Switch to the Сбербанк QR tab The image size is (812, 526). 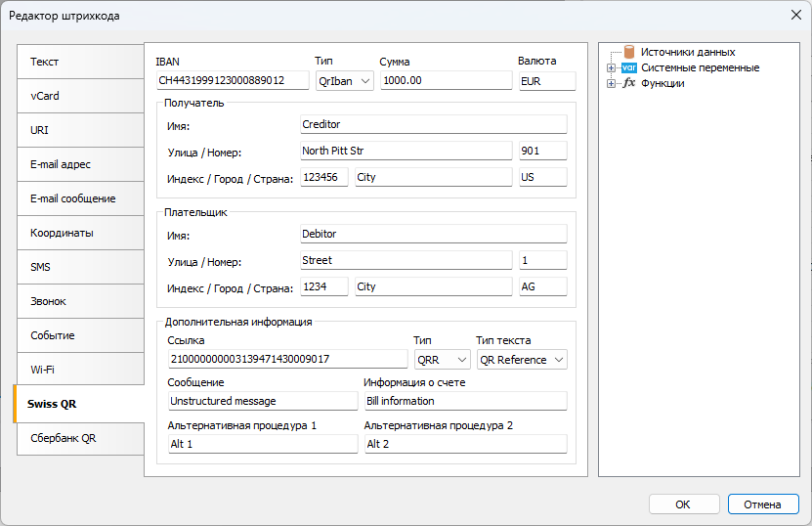click(80, 438)
